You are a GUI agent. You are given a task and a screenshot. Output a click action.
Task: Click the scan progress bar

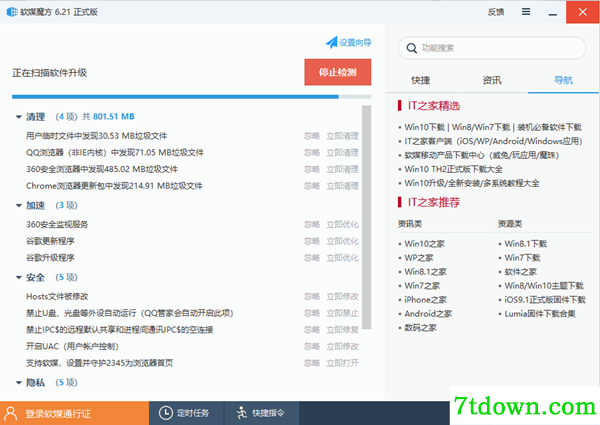pos(191,97)
